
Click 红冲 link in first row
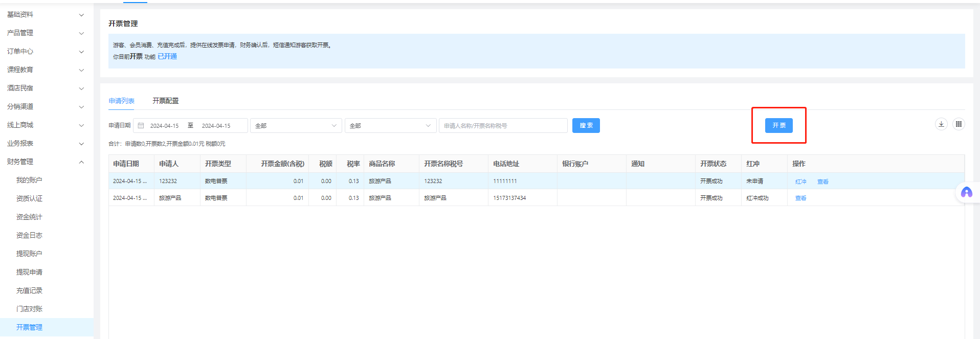coord(800,182)
